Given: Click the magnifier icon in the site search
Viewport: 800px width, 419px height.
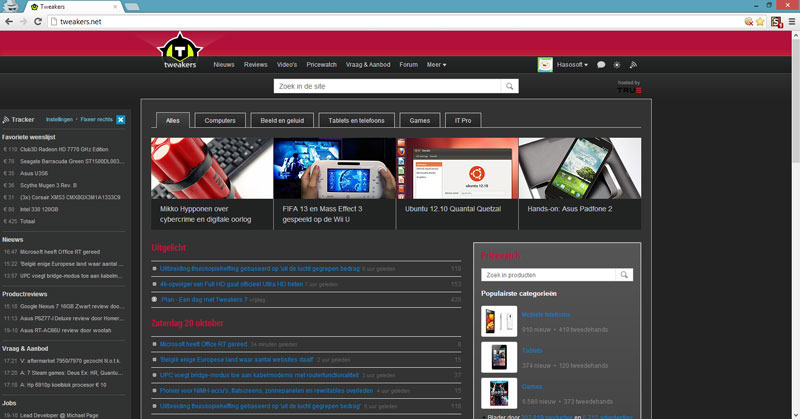Looking at the screenshot, I should pos(509,86).
